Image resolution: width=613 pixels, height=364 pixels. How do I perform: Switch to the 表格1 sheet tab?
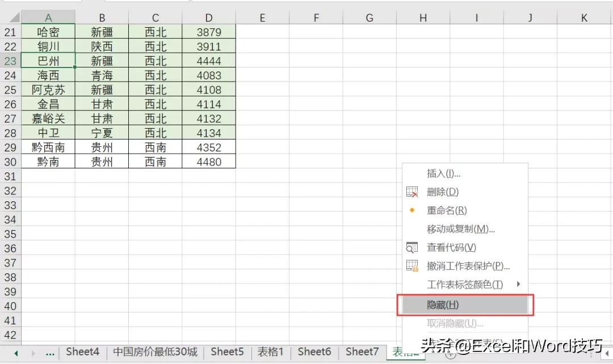(x=270, y=352)
